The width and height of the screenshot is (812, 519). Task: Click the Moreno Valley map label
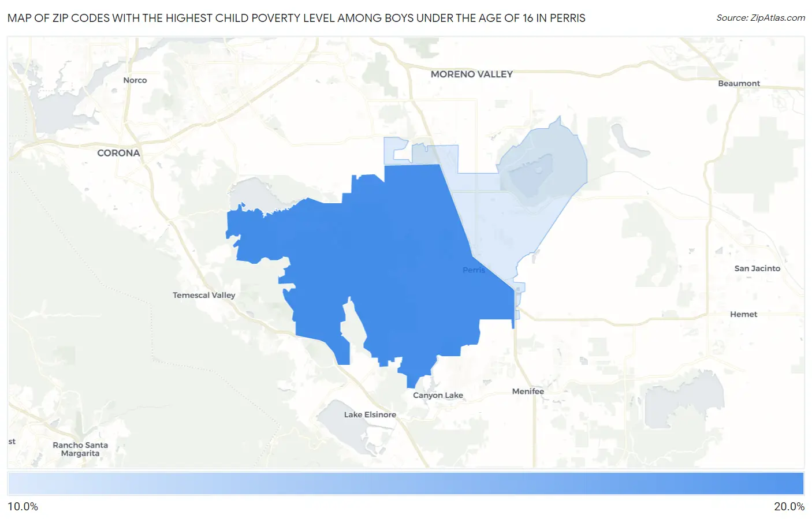click(471, 74)
